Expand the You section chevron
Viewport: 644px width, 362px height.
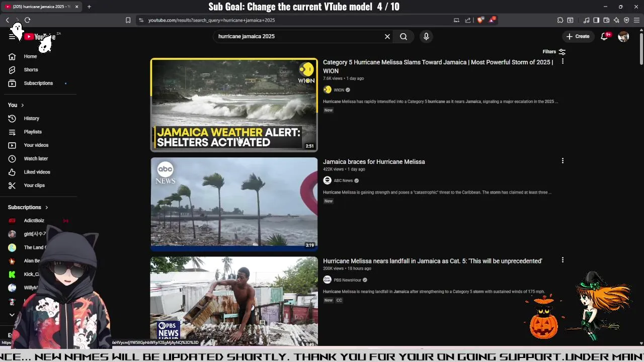[22, 105]
